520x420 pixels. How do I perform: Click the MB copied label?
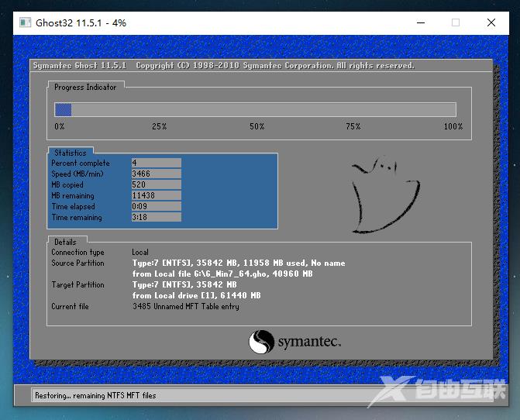67,185
